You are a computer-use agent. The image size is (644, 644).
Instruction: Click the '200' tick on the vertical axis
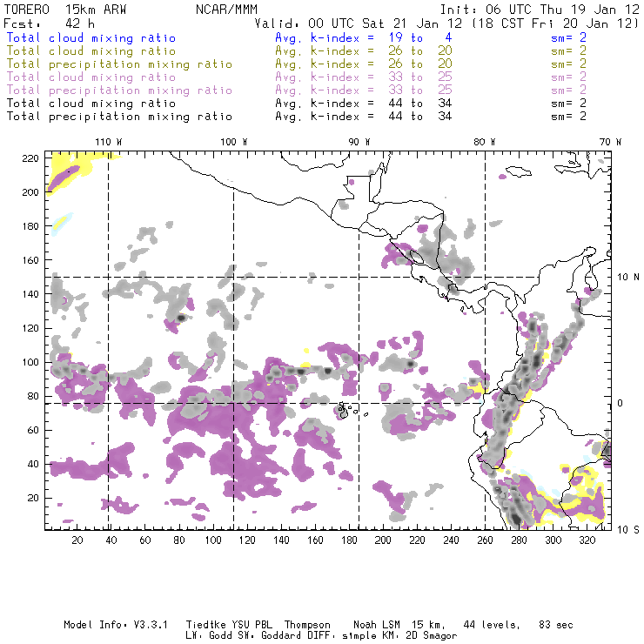click(x=30, y=192)
